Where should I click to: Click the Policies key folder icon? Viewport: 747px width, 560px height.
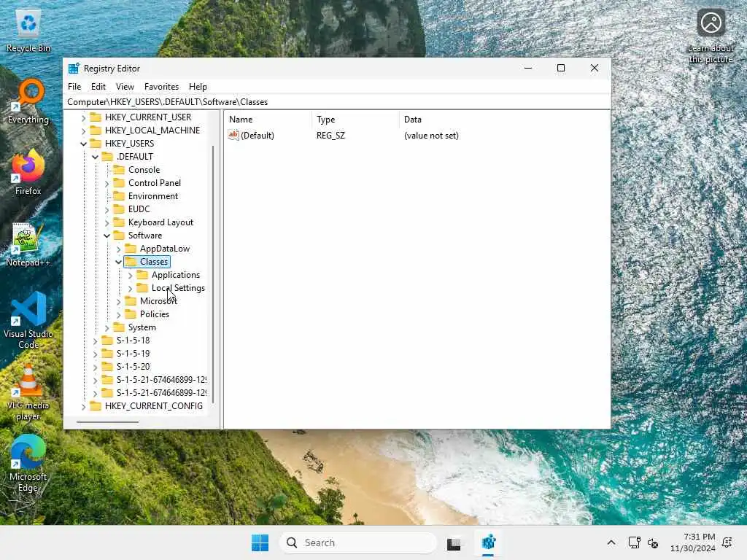point(131,314)
